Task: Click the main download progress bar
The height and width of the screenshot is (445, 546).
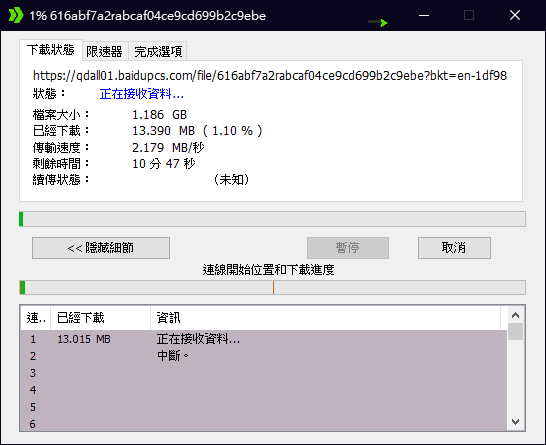Action: coord(272,219)
